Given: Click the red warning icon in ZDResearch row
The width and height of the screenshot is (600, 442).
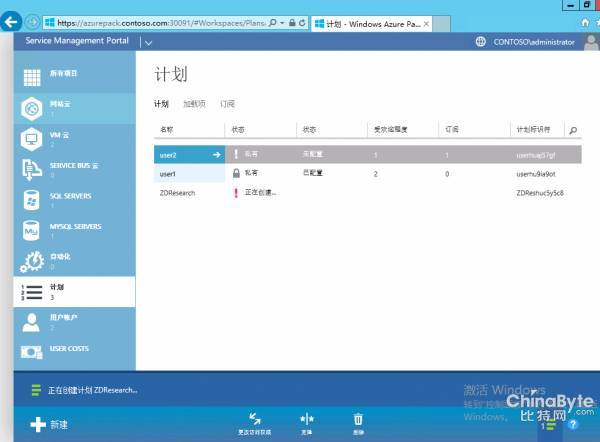Looking at the screenshot, I should pyautogui.click(x=236, y=192).
